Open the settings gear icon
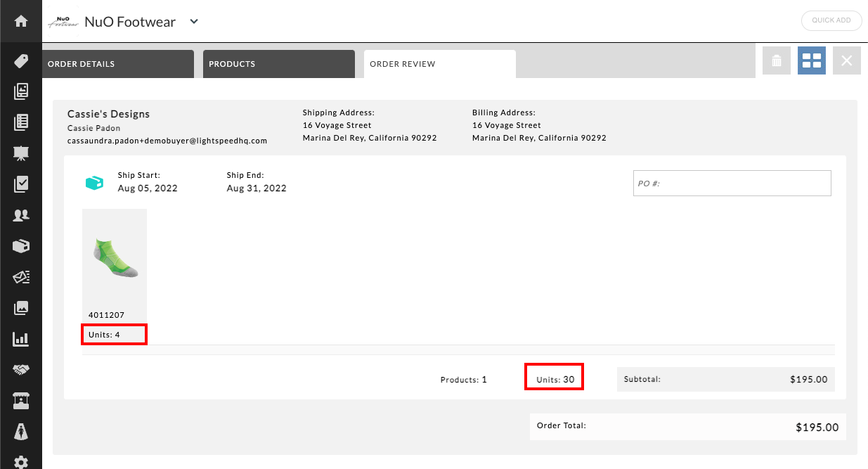The width and height of the screenshot is (868, 469). click(x=21, y=462)
